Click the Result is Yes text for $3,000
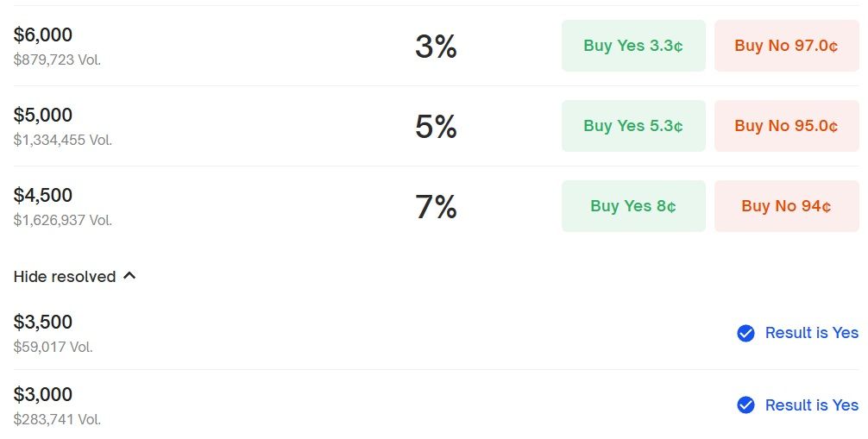The width and height of the screenshot is (868, 439). coord(812,405)
